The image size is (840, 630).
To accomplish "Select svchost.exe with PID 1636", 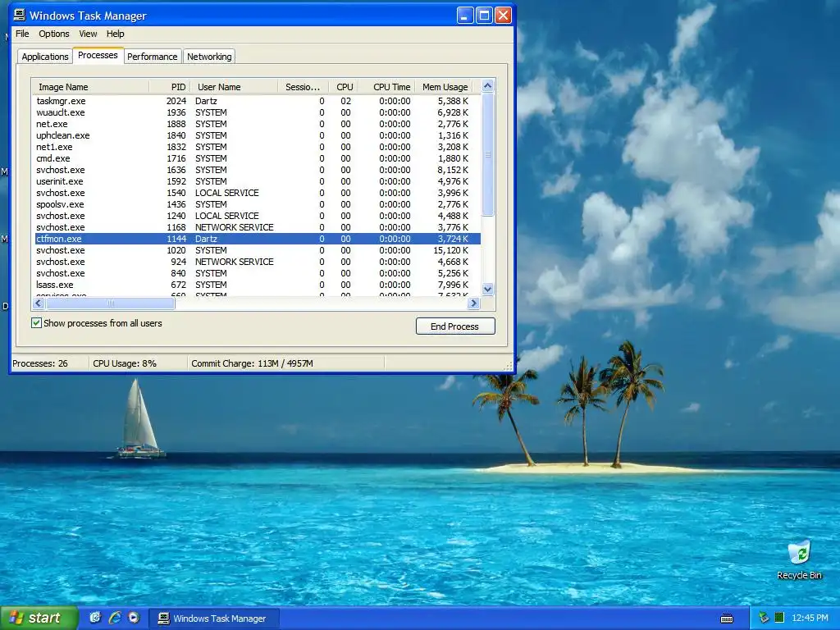I will point(258,170).
